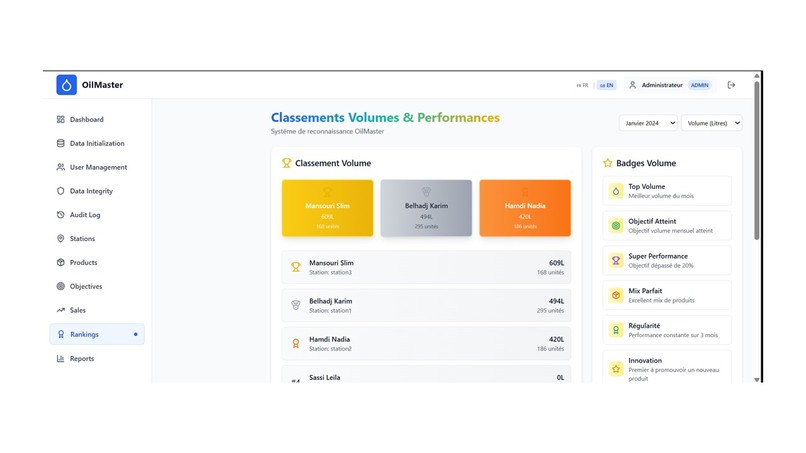Screen dimensions: 806x453
Task: Click the trophy icon next to Classement Volume heading
Action: click(286, 163)
